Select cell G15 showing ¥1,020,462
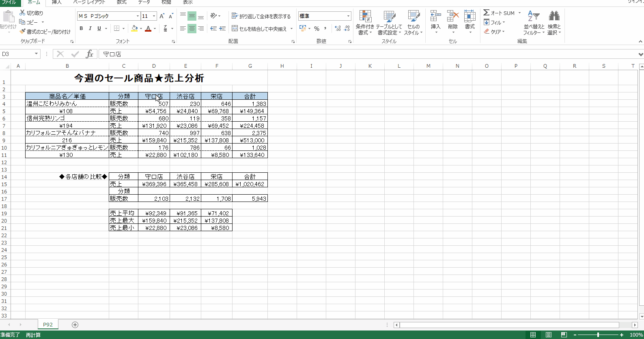Image resolution: width=644 pixels, height=339 pixels. pos(250,184)
